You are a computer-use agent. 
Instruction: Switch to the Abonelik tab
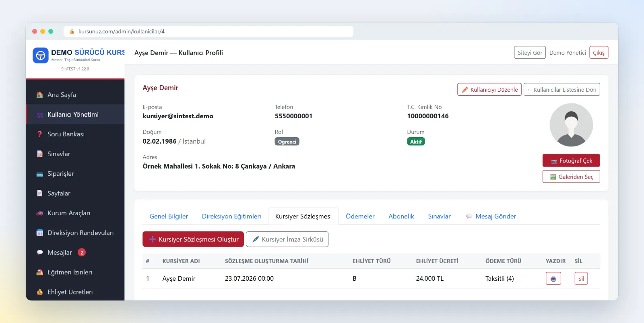coord(401,216)
